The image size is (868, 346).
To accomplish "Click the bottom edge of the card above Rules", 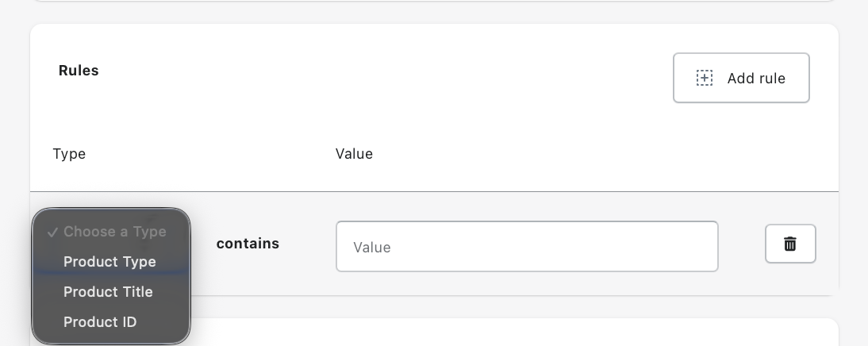I will (x=435, y=1).
